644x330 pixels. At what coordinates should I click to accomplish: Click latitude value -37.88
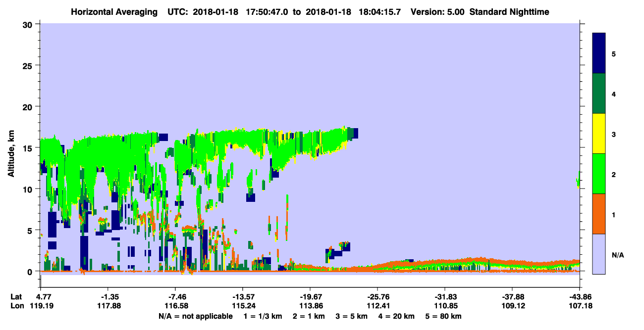pos(512,297)
